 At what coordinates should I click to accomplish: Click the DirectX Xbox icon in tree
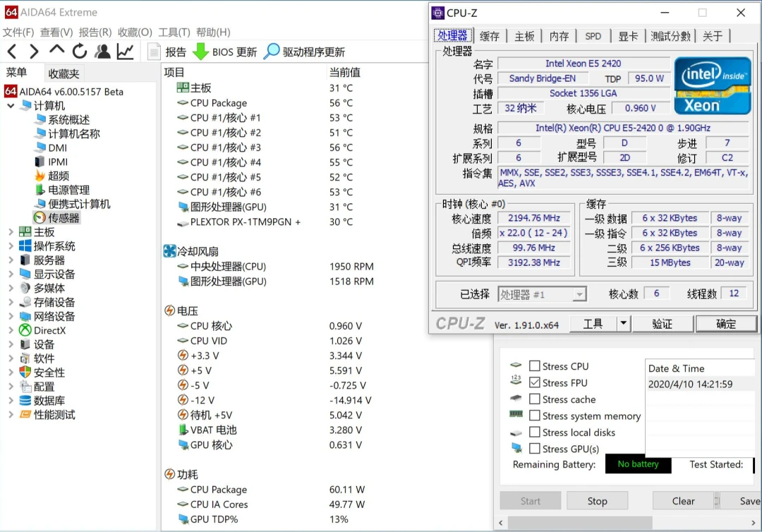(25, 330)
